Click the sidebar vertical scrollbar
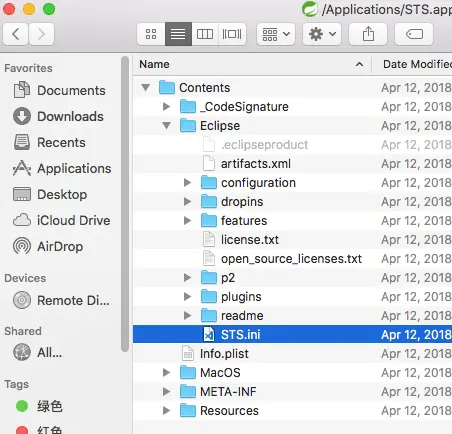Screen dimensions: 452x434 125,204
